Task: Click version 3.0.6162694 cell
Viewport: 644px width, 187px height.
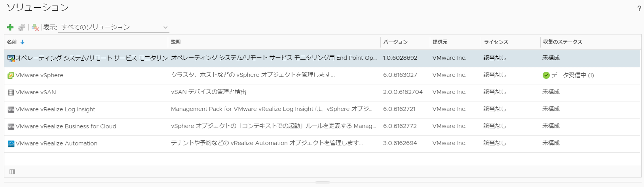Action: click(x=400, y=143)
